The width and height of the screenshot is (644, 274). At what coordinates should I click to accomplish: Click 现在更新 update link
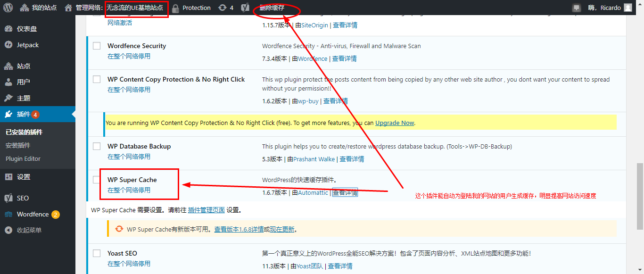282,229
